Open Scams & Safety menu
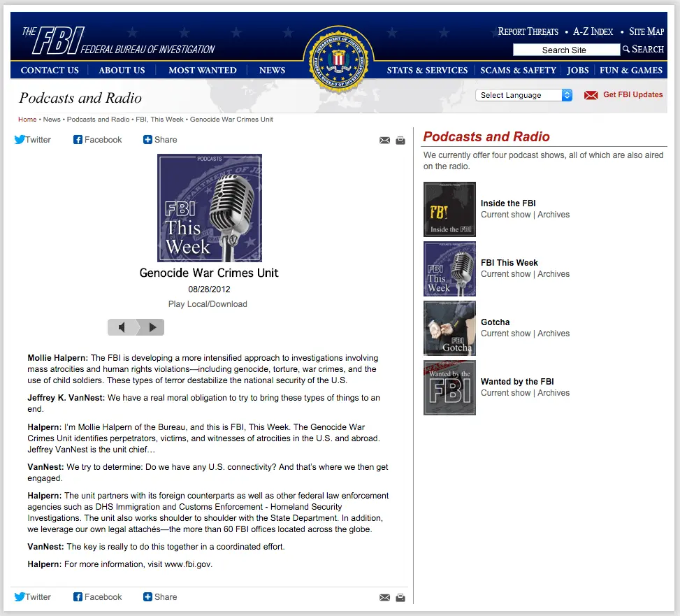 (x=518, y=71)
